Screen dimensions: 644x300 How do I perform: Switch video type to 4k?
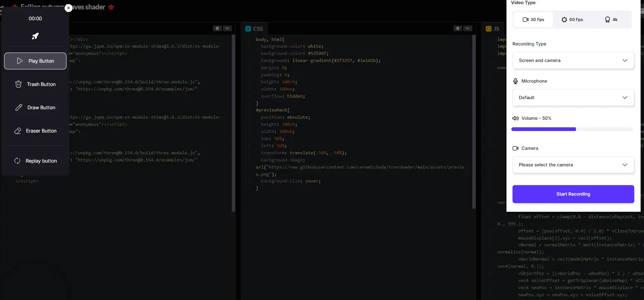pyautogui.click(x=611, y=20)
